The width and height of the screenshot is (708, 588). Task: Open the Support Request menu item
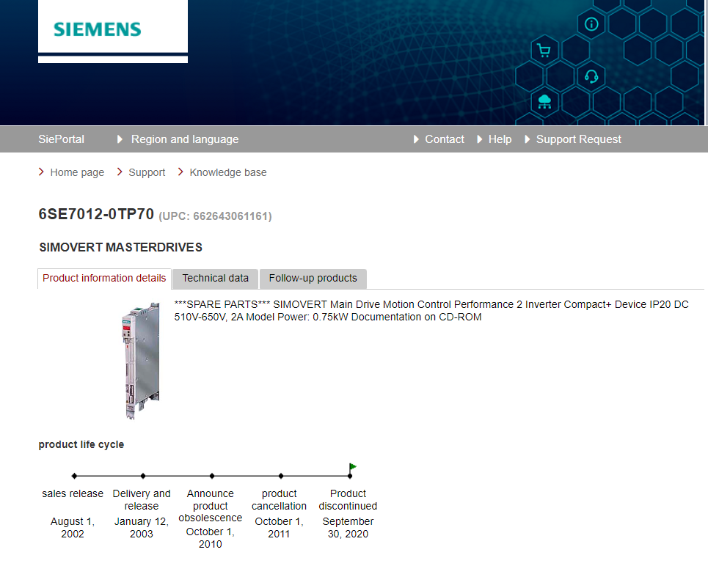coord(578,139)
